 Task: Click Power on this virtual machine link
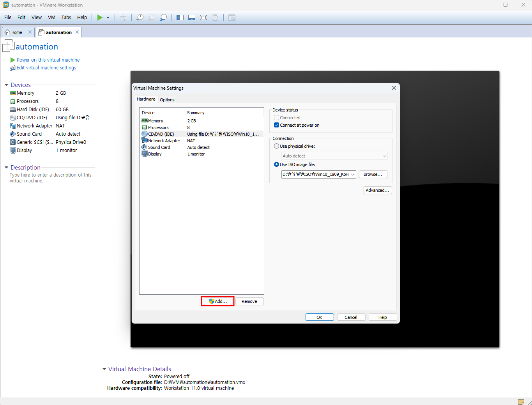[x=48, y=60]
